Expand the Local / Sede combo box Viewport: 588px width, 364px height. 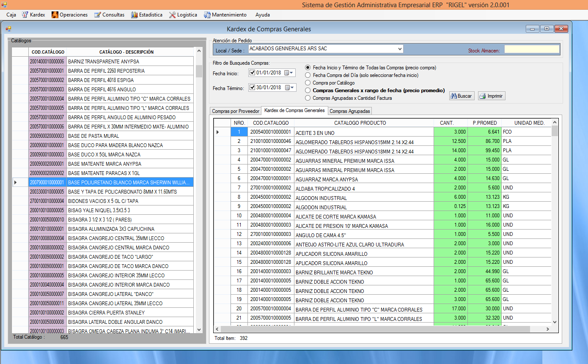coord(400,49)
